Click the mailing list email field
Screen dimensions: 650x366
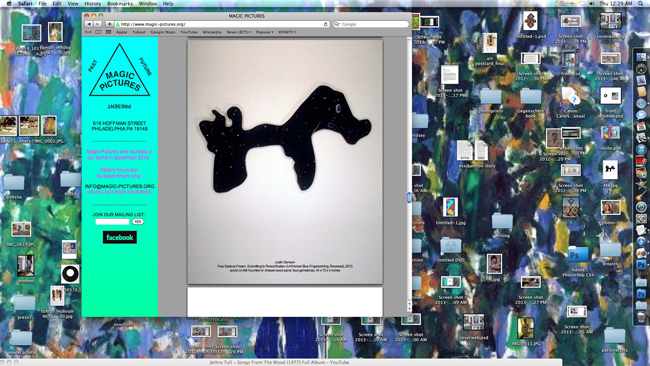[112, 222]
